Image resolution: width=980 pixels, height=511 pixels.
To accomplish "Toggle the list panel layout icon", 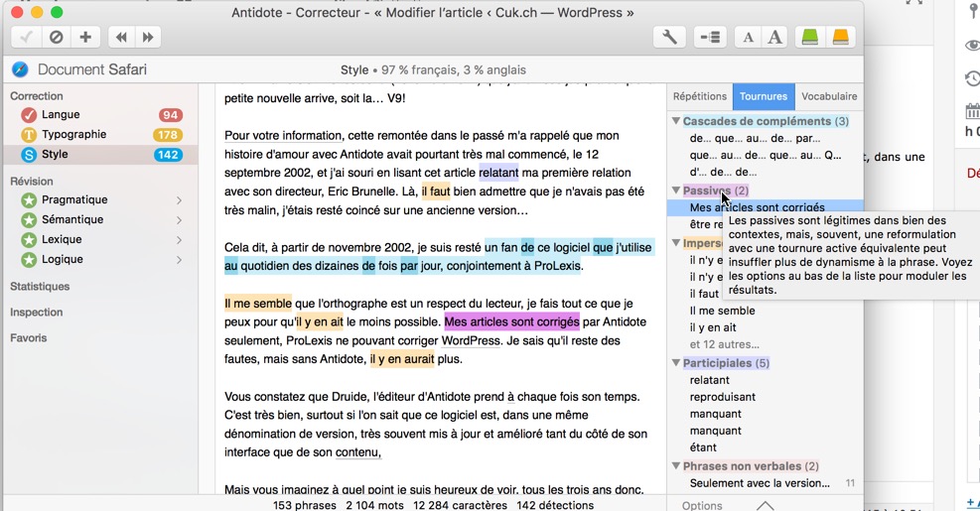I will tap(710, 38).
